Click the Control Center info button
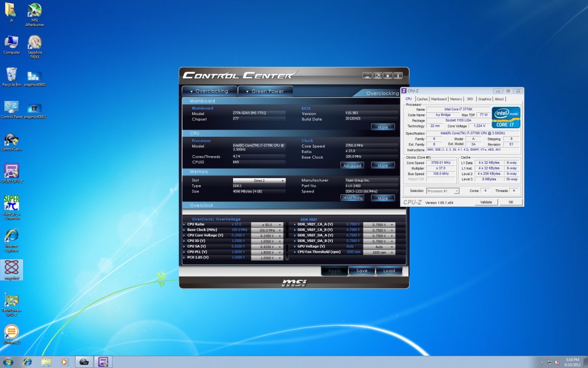The image size is (588, 368). tap(398, 76)
